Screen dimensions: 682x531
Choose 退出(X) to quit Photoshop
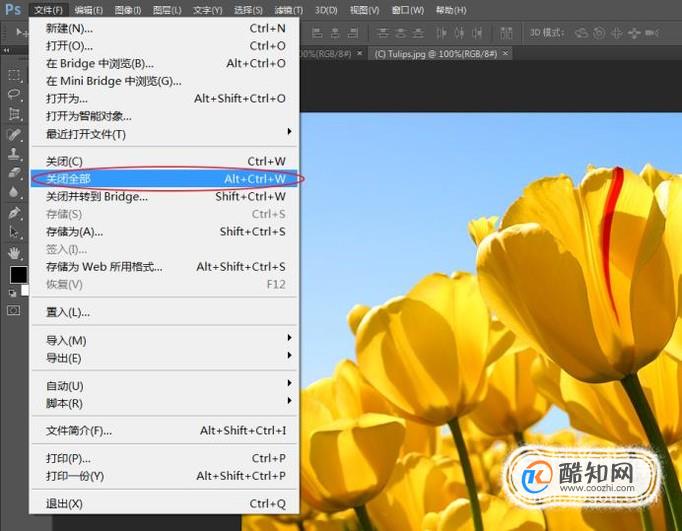pyautogui.click(x=164, y=504)
